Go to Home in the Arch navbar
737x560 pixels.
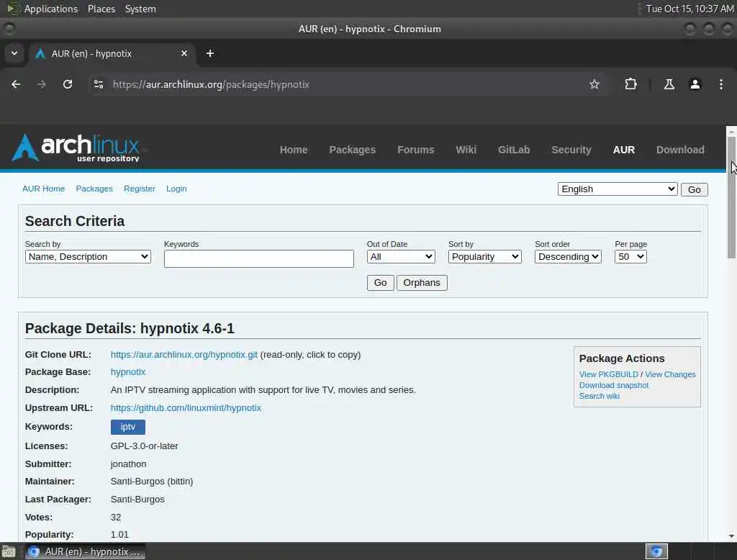coord(294,150)
